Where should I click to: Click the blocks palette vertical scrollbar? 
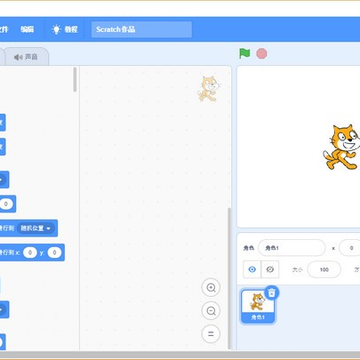pos(75,79)
